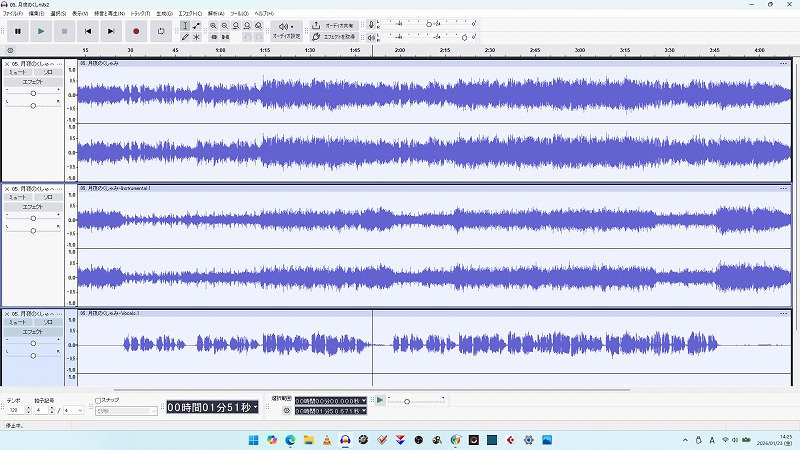Screen dimensions: 800x450
Task: Click the Pause button
Action: pos(17,31)
